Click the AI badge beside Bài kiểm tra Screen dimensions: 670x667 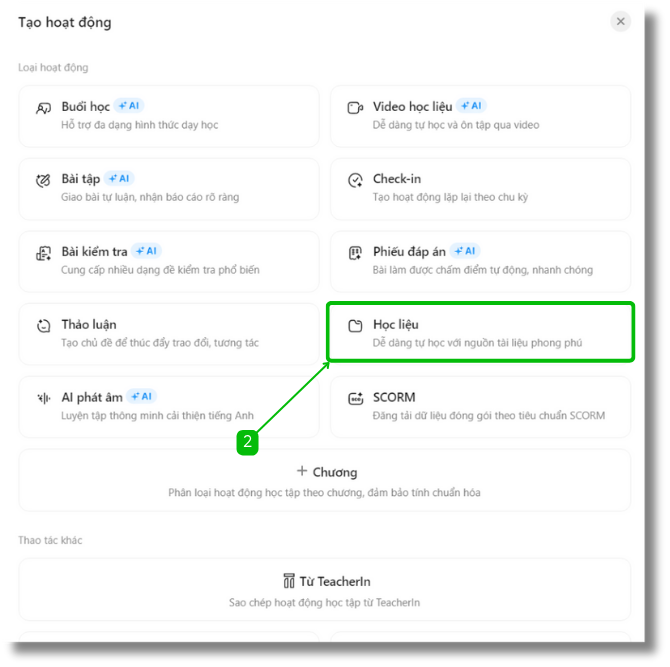147,251
